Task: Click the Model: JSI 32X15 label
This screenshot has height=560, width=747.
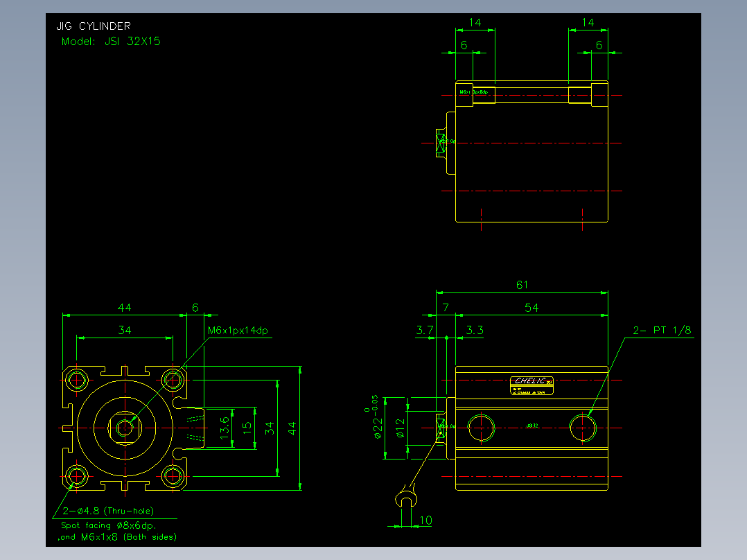Action: point(111,42)
